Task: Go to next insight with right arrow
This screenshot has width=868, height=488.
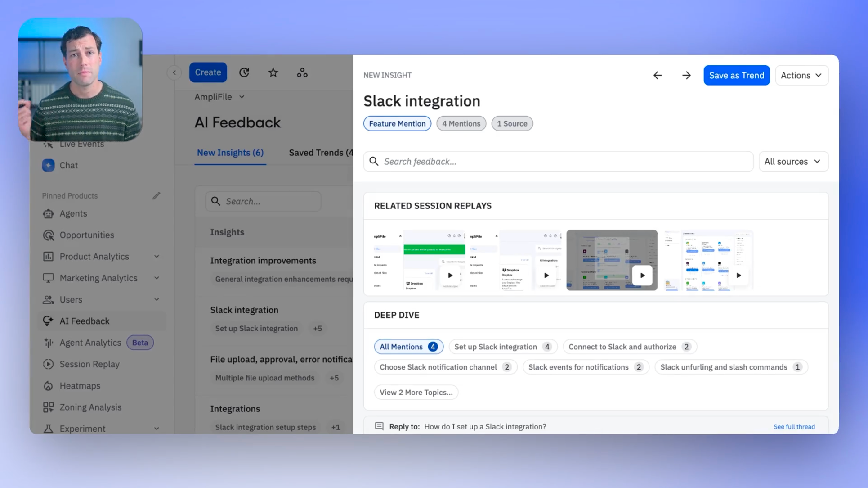Action: coord(686,75)
